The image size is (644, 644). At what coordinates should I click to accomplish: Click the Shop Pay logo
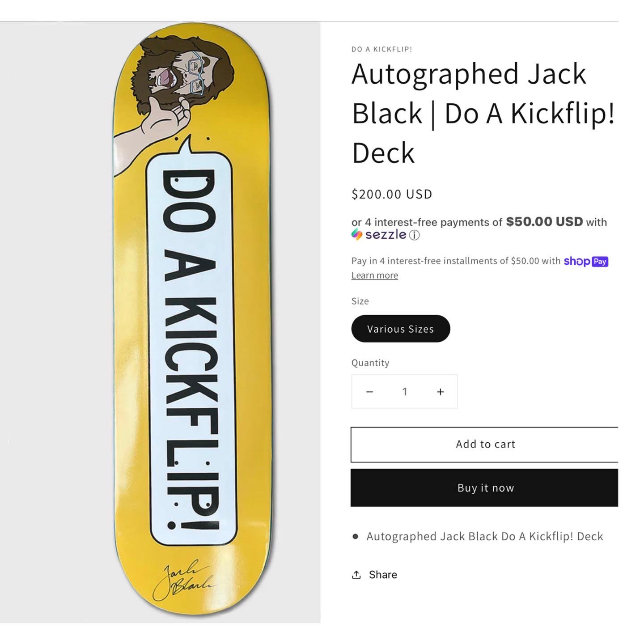[x=586, y=261]
